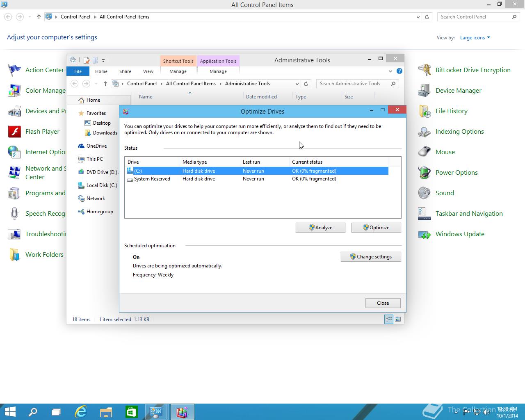Select the System Reserved drive row
The image size is (525, 420).
point(257,179)
